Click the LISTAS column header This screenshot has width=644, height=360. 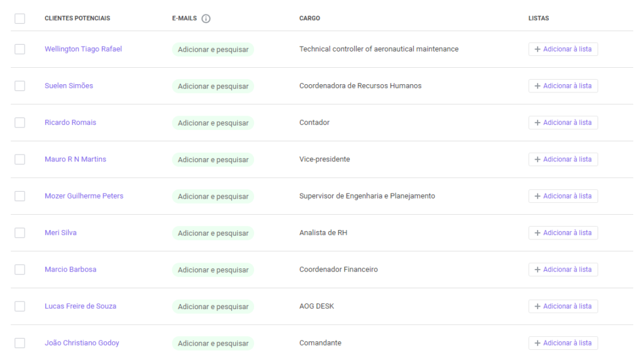pos(538,18)
